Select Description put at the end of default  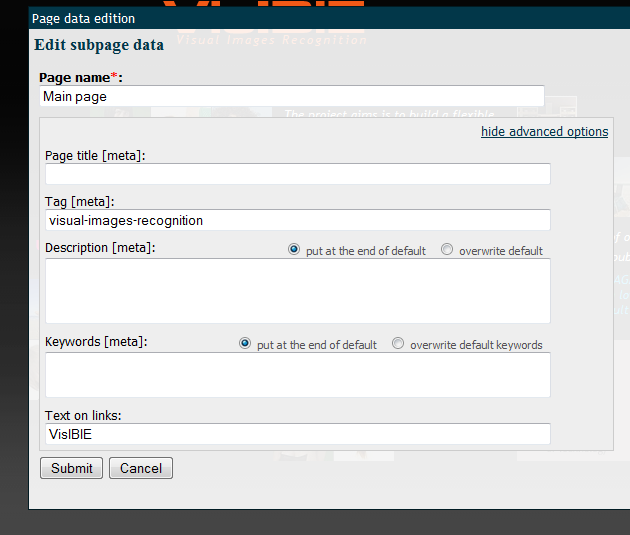click(x=294, y=249)
